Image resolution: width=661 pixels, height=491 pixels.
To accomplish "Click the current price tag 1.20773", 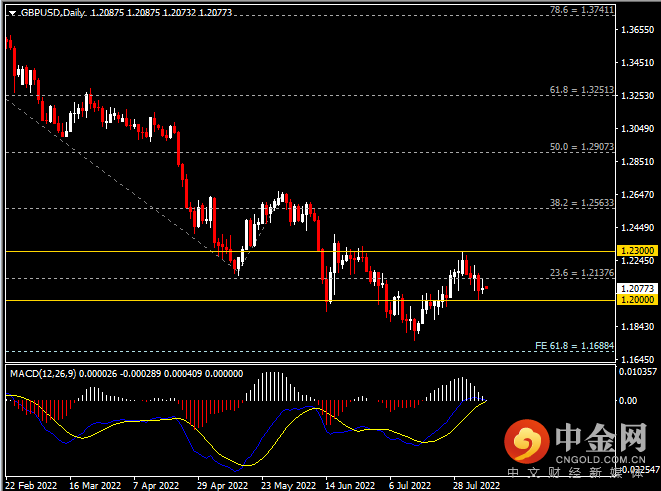I will coord(637,289).
